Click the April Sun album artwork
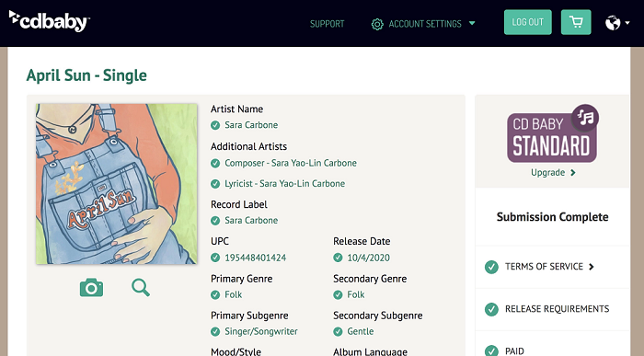 (116, 184)
